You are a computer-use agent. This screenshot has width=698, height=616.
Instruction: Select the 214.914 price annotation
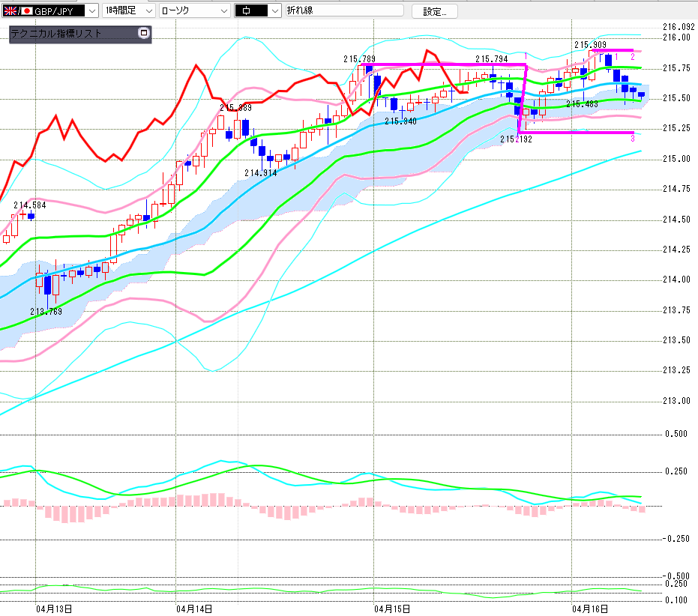point(260,172)
